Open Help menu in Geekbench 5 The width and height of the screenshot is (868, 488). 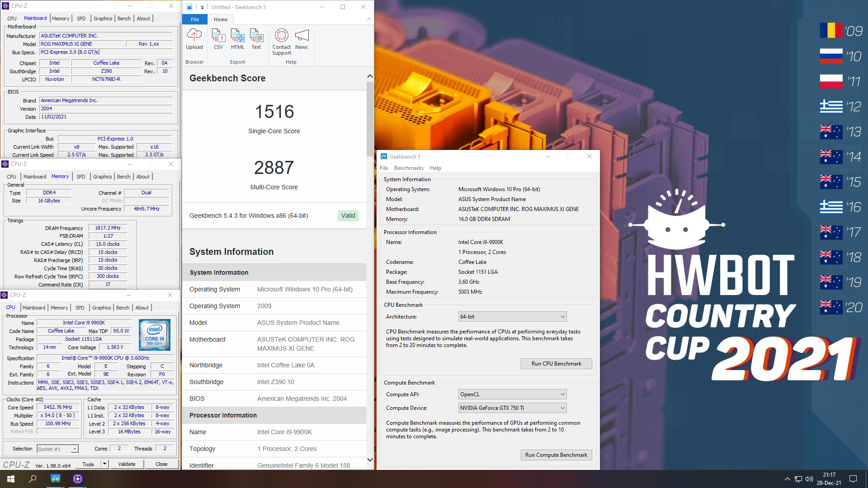coord(435,168)
